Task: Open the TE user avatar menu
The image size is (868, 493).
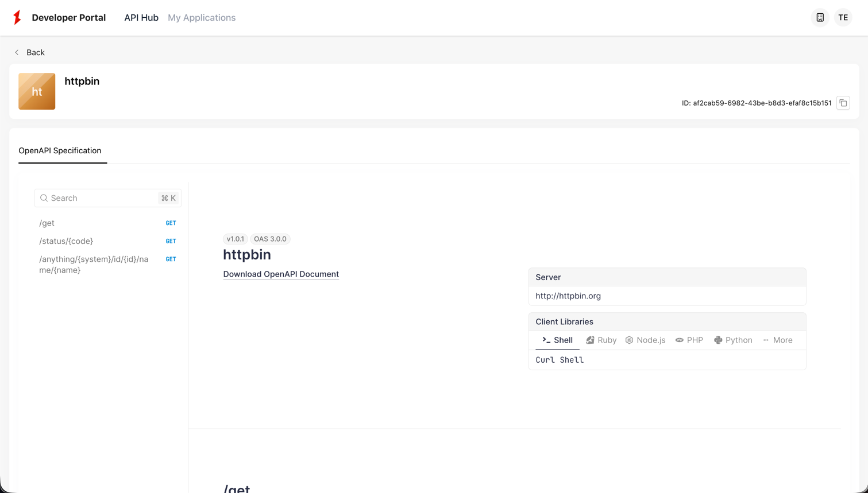Action: click(843, 17)
